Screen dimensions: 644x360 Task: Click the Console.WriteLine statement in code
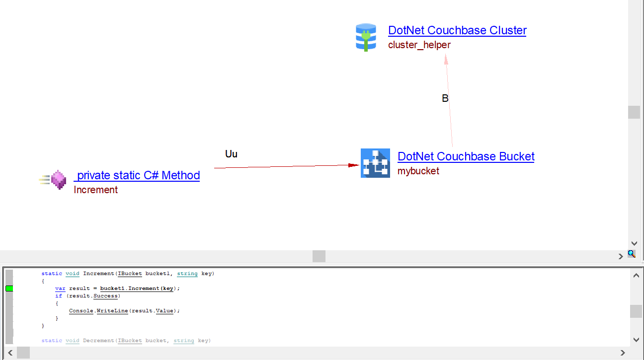pos(124,311)
